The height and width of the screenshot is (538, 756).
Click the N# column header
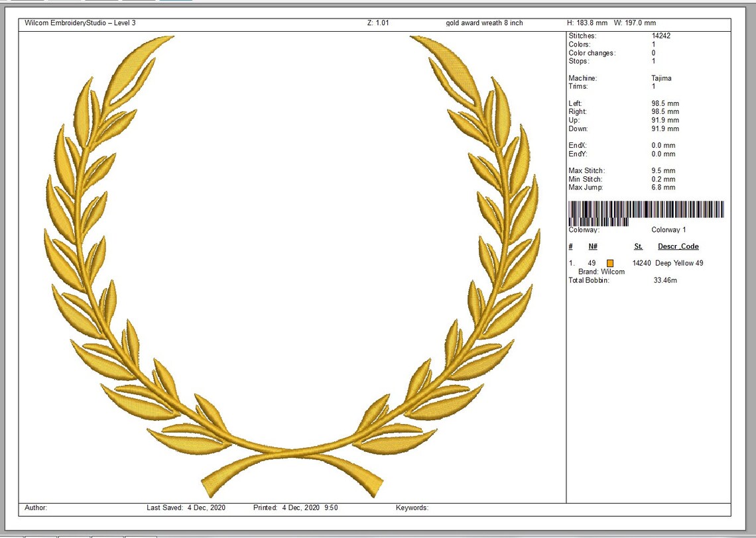592,246
